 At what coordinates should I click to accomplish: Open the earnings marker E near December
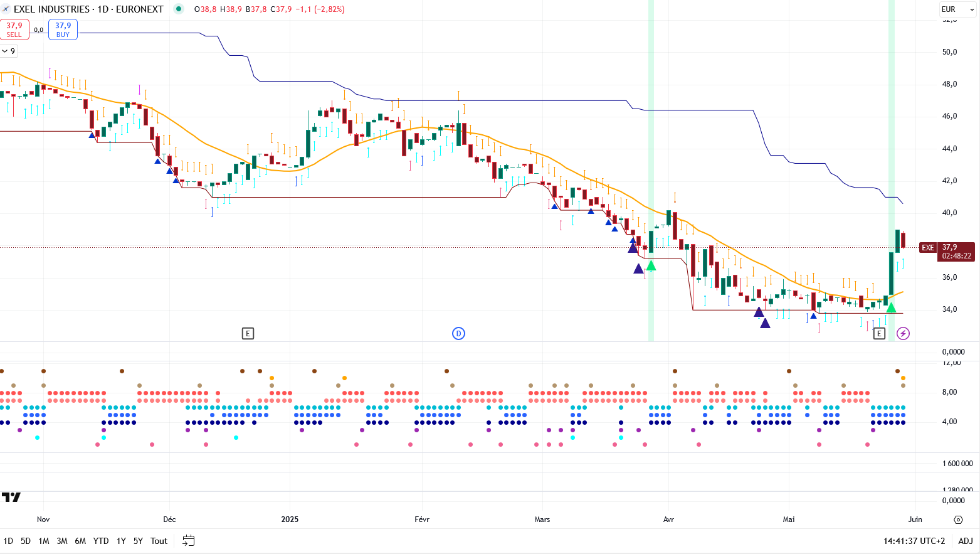[x=248, y=333]
